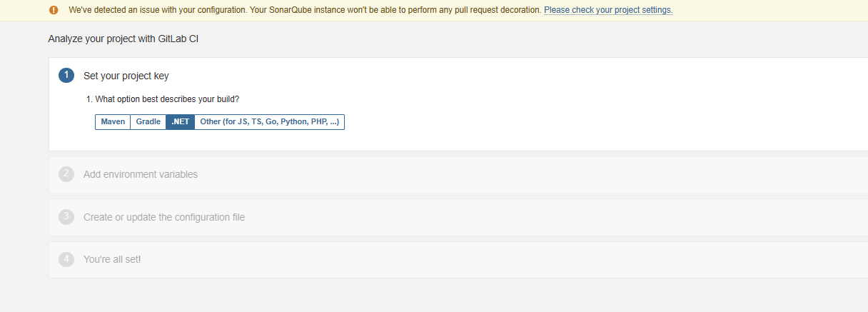Click the step 1 number badge

point(66,75)
